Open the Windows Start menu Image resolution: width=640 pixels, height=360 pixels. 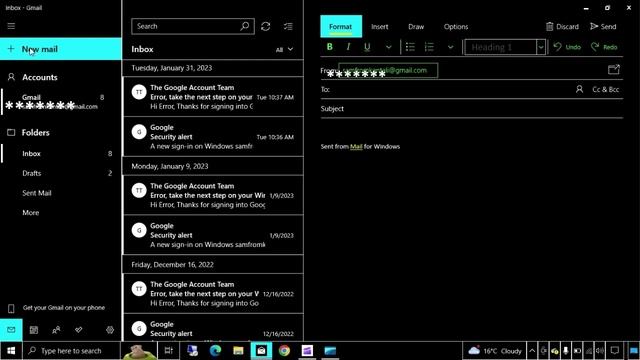[x=11, y=351]
